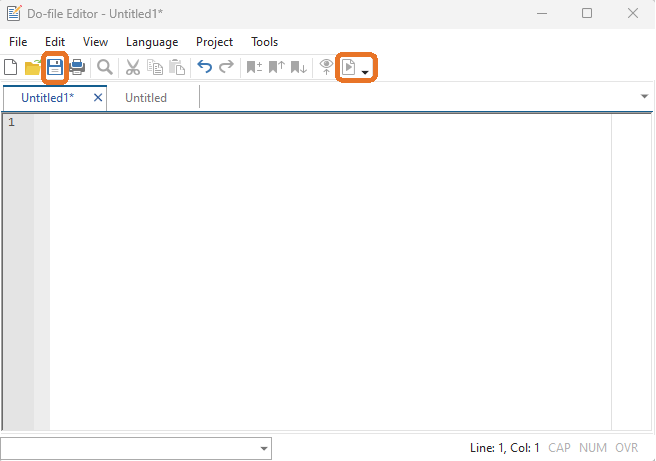Click the Open file folder icon
Screen dimensions: 656x461
(x=32, y=68)
